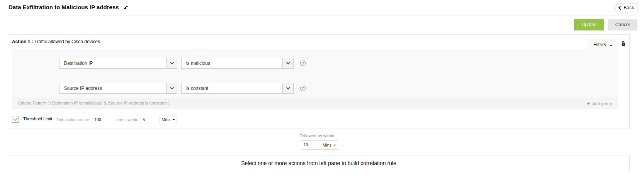The height and width of the screenshot is (189, 644).
Task: Click the threshold 'within' minutes field
Action: coord(150,120)
